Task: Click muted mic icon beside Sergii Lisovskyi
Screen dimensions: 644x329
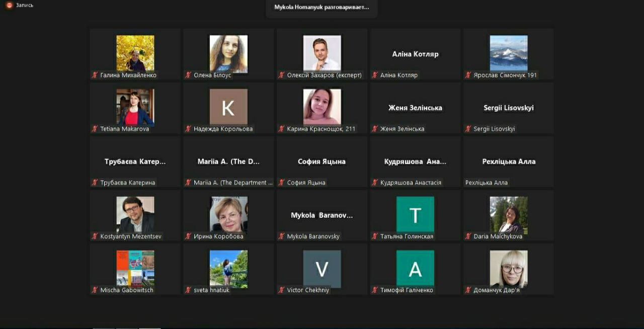Action: 468,129
